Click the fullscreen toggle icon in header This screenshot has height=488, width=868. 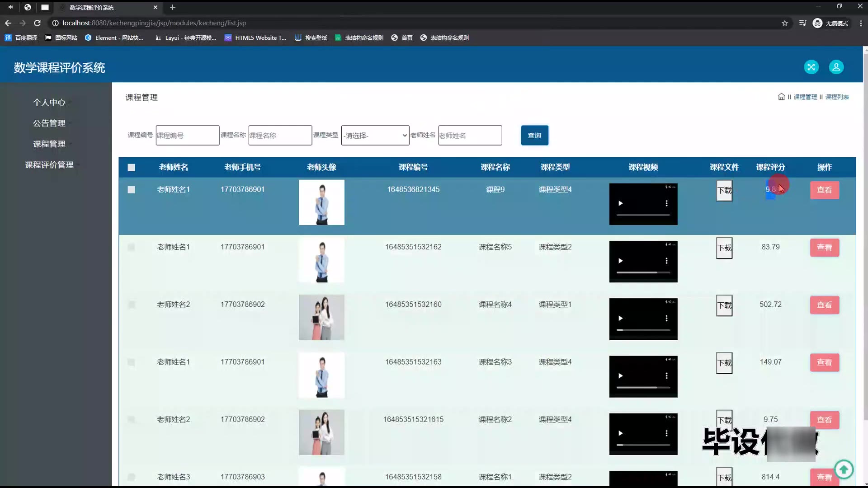[811, 67]
